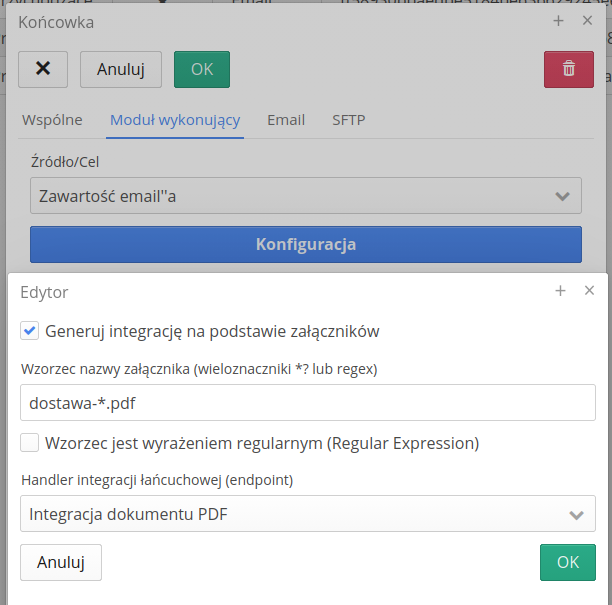Uncheck Generuj integrację na podstawie załączników
612x605 pixels.
(x=30, y=331)
